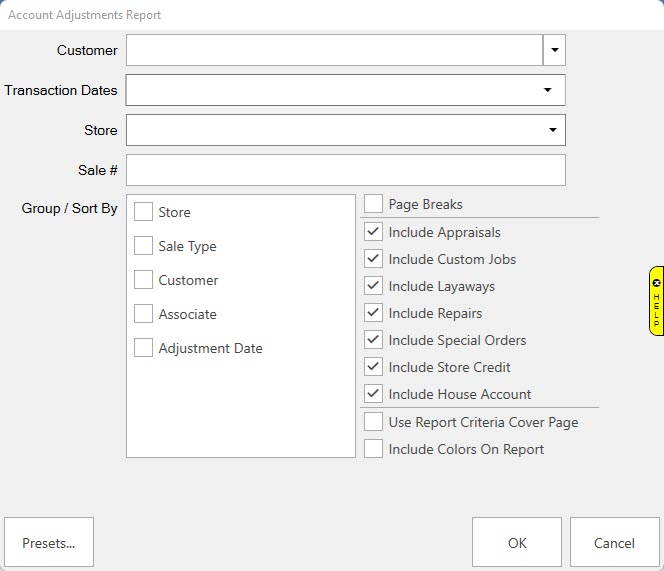
Task: Expand the Store dropdown list
Action: click(x=552, y=130)
